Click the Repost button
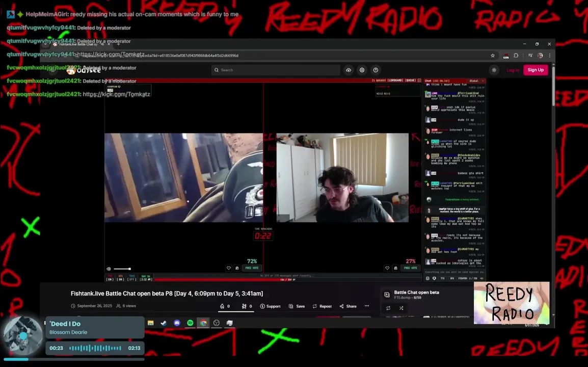Viewport: 588px width, 367px height. tap(322, 306)
